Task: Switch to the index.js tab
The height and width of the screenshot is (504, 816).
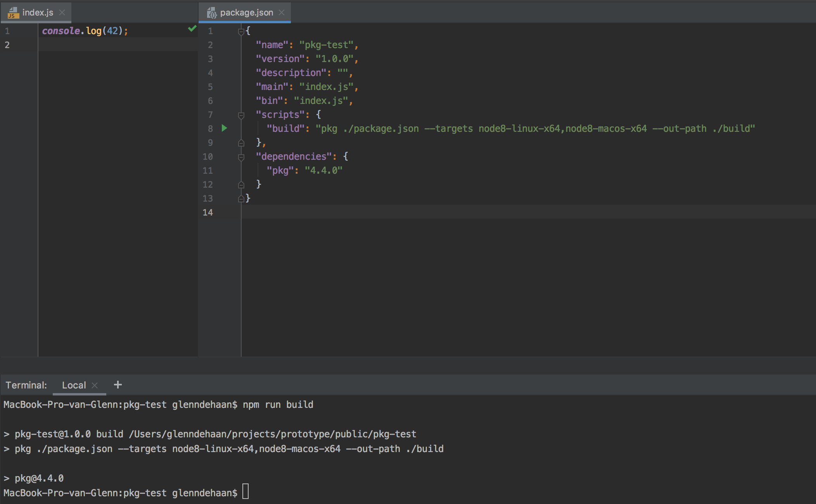Action: coord(38,12)
